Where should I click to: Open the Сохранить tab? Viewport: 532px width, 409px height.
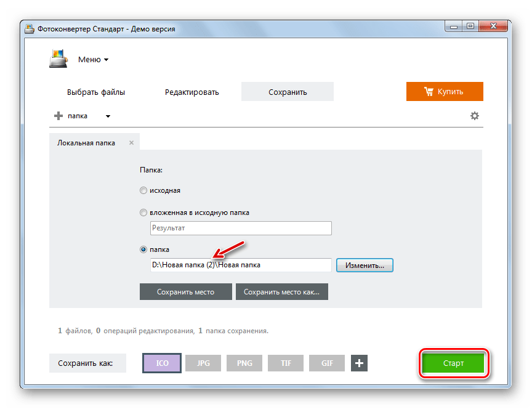pyautogui.click(x=288, y=92)
